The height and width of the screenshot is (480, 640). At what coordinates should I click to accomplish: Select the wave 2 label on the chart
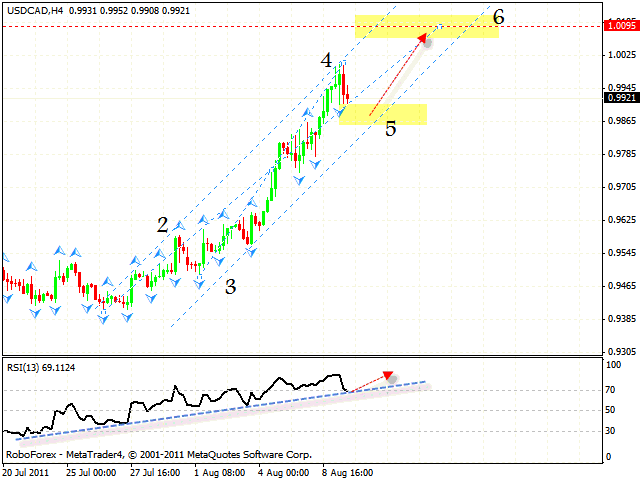[162, 225]
